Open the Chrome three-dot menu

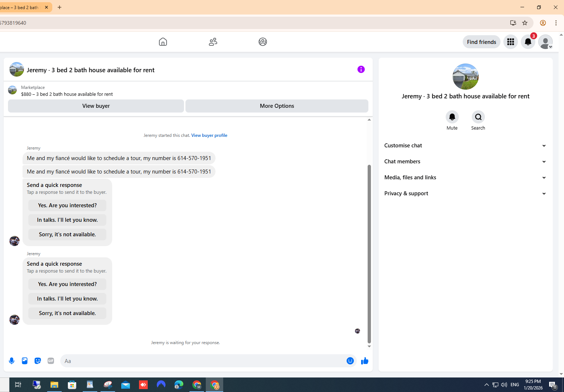[556, 23]
